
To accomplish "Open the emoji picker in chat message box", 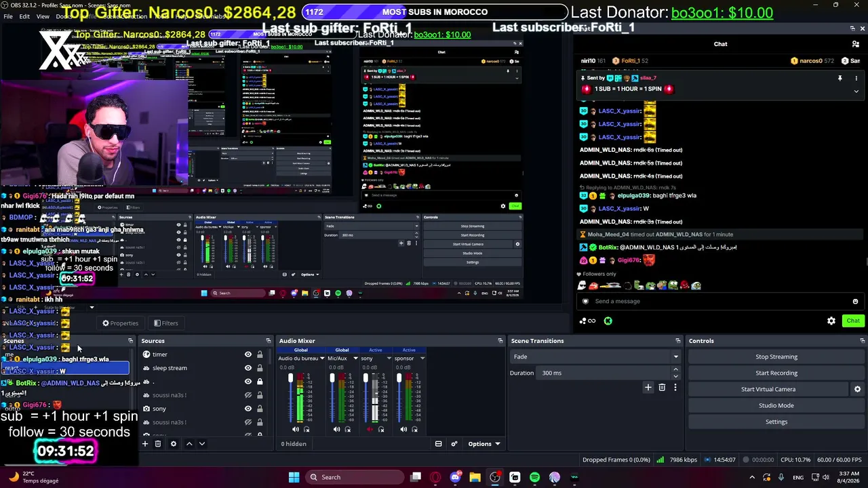I will point(855,302).
